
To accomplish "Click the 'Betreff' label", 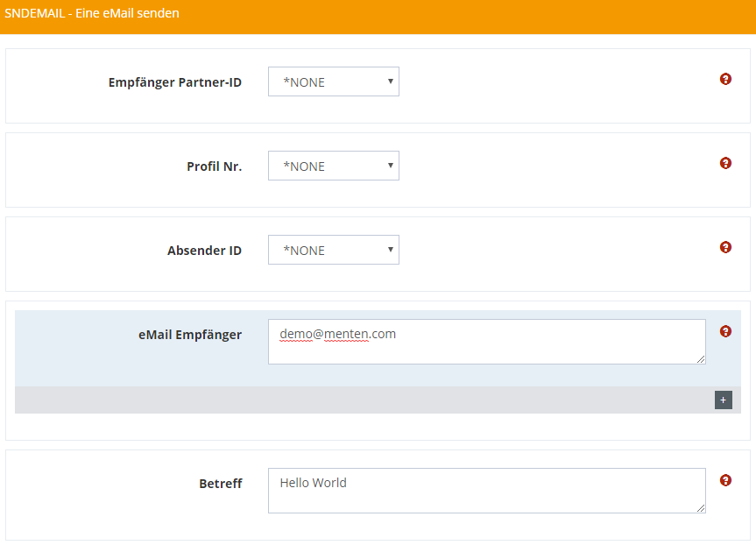I will coord(220,483).
